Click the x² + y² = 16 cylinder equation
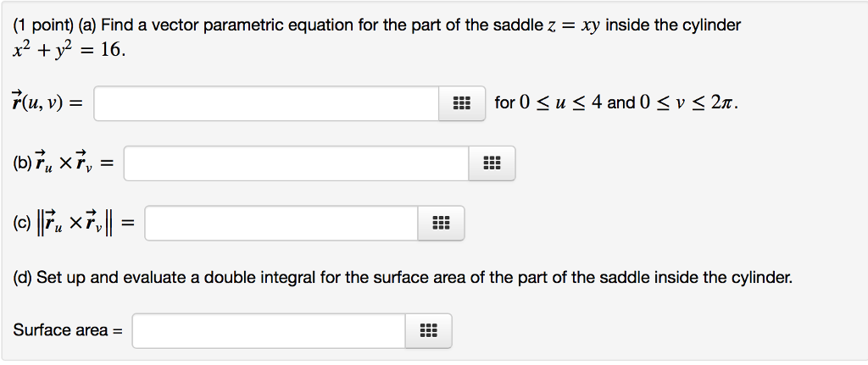Image resolution: width=868 pixels, height=365 pixels. pyautogui.click(x=69, y=51)
